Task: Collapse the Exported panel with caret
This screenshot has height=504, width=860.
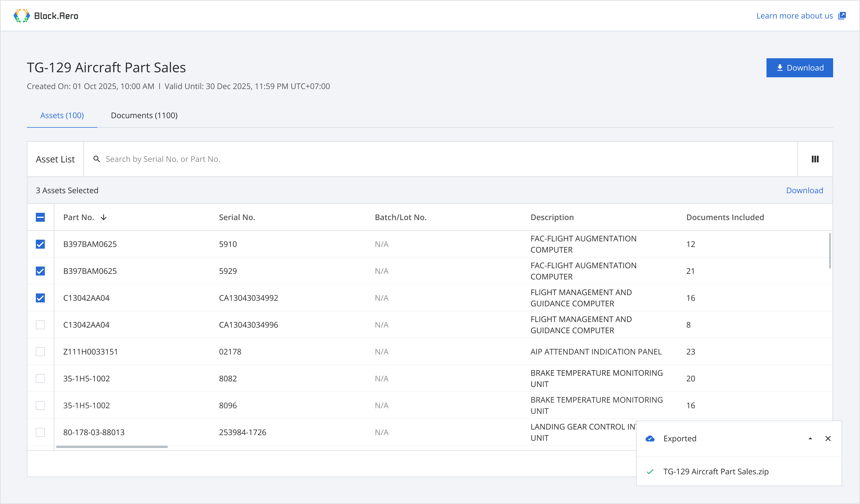Action: coord(810,438)
